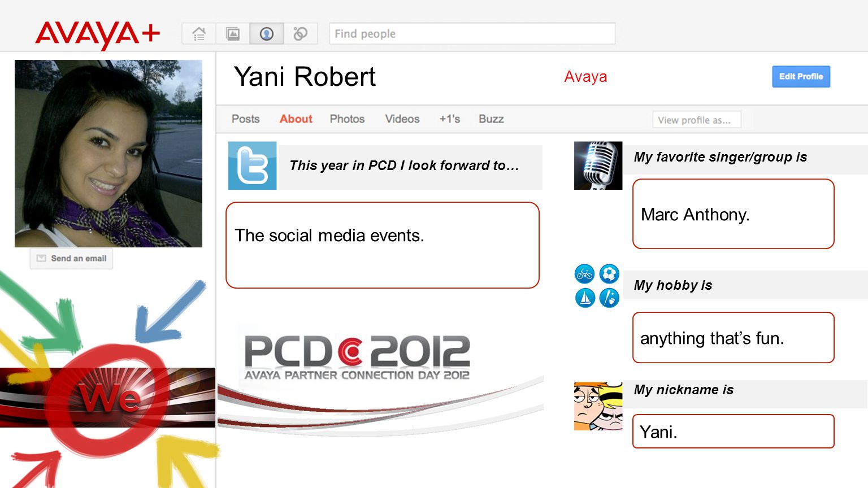Click the sailboat hobby icon

coord(585,298)
